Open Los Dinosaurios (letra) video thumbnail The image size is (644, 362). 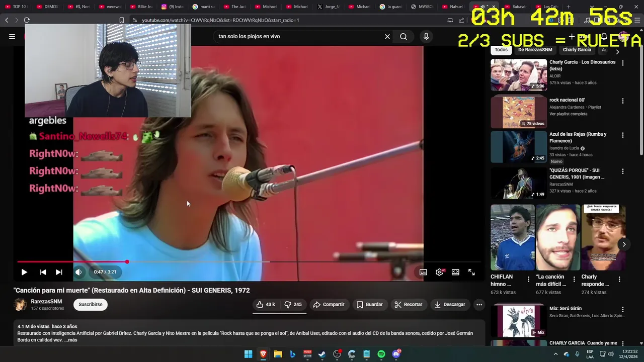[519, 75]
